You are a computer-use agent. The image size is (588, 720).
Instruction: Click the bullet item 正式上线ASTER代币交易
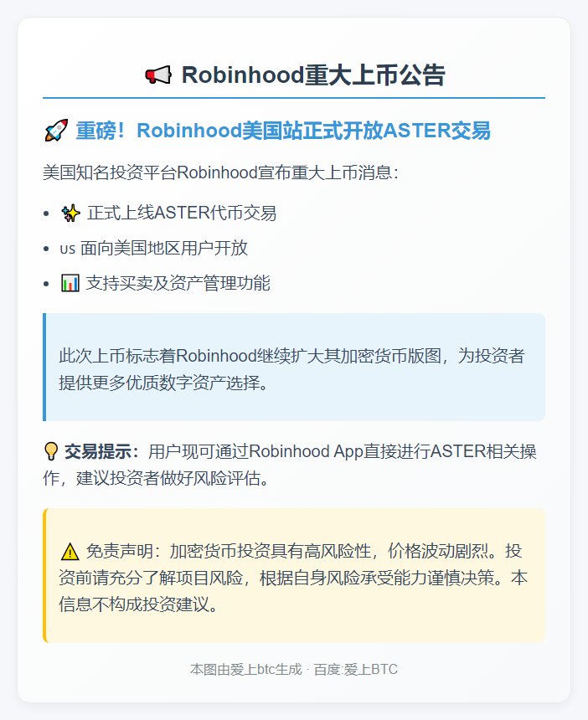pyautogui.click(x=182, y=213)
